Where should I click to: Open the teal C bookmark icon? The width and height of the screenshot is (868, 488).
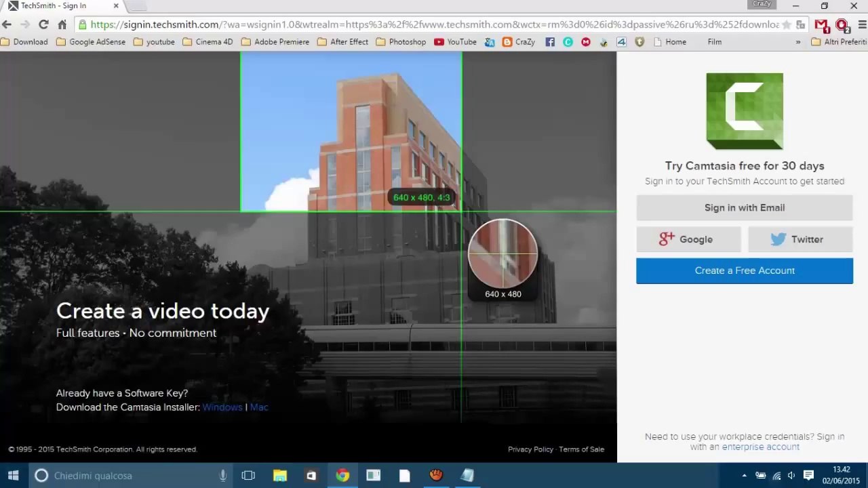point(568,42)
